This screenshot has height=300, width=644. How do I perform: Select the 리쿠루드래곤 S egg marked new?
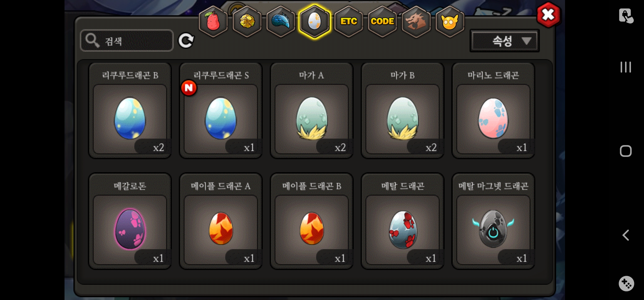(221, 111)
